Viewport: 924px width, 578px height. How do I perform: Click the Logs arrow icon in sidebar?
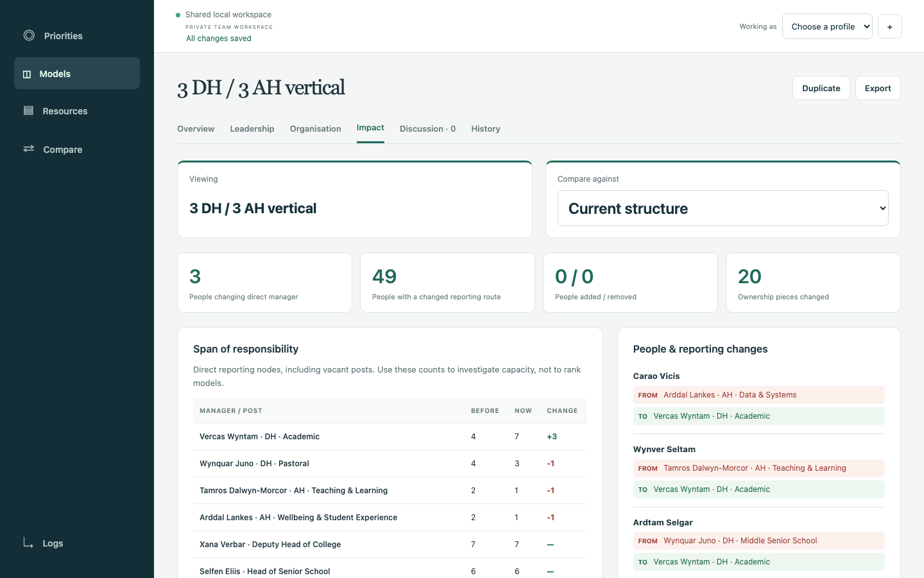(28, 543)
